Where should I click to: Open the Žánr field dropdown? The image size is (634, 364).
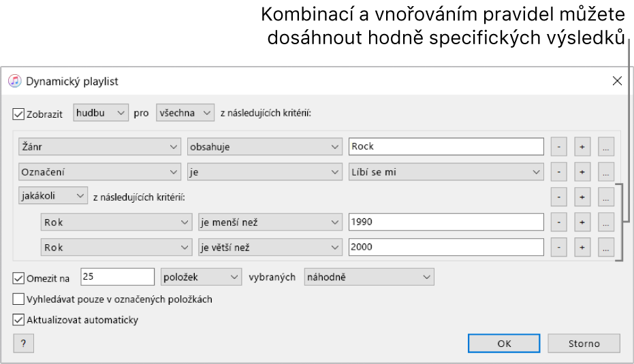99,147
